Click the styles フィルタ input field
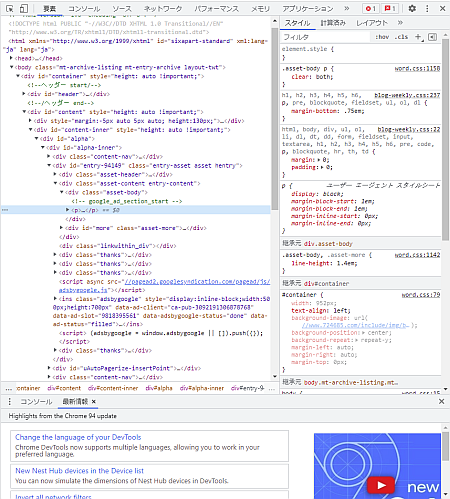Viewport: 450px width, 499px height. pos(326,37)
